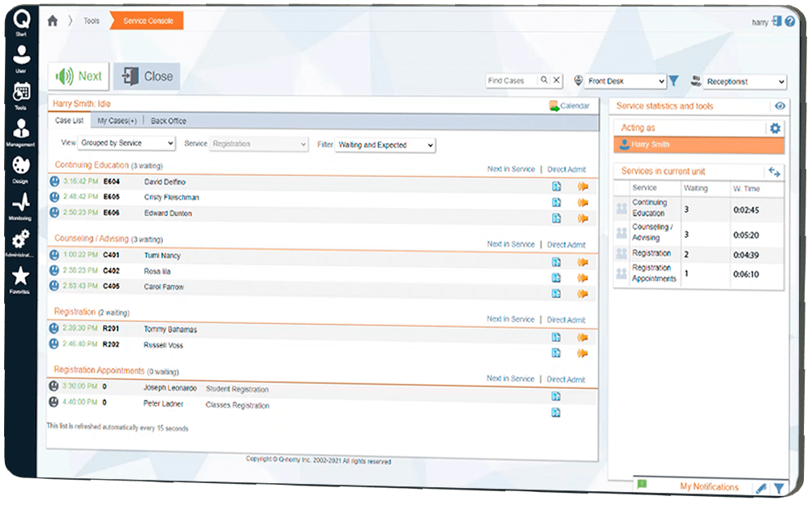
Task: Click Direct Admit for Continuing Education
Action: click(565, 170)
